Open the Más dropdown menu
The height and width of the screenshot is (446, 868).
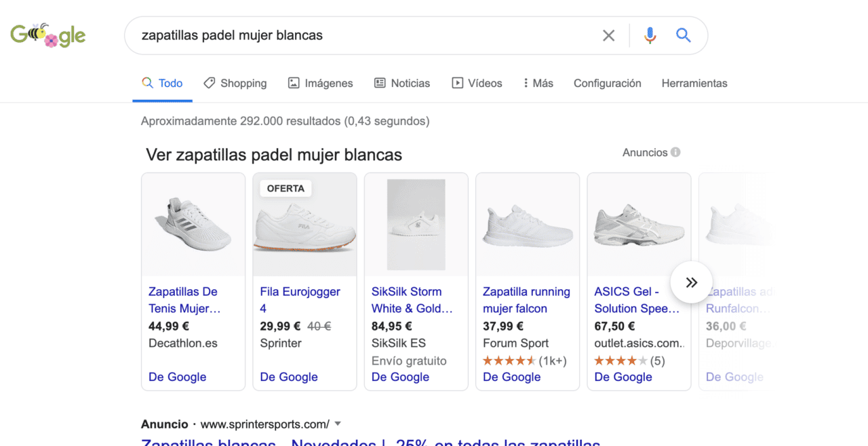(x=538, y=82)
